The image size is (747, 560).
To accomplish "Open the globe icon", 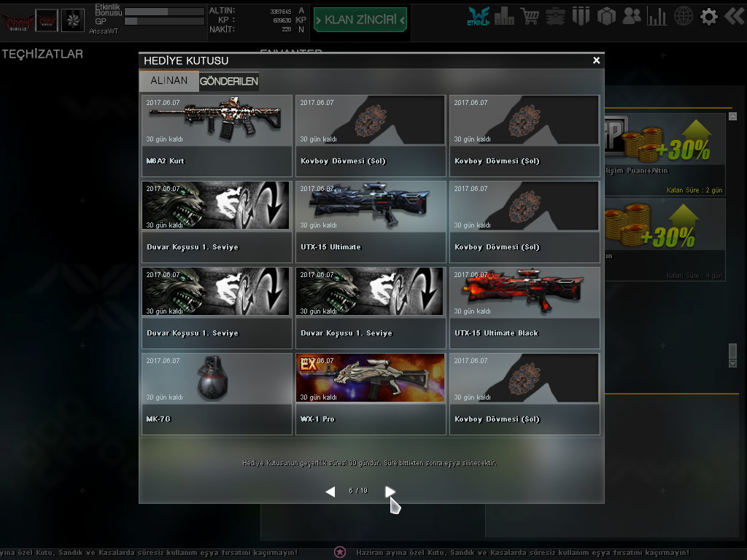I will 683,17.
